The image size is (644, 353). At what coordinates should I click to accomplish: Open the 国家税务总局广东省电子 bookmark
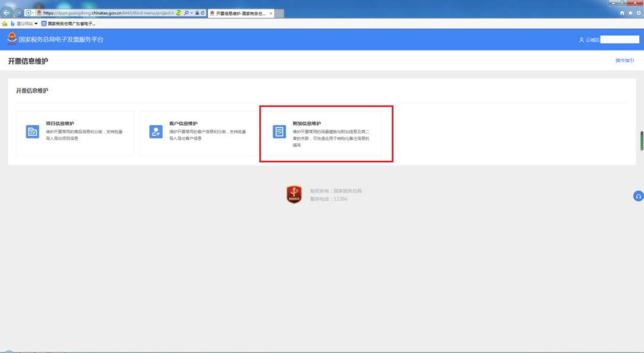pyautogui.click(x=68, y=24)
